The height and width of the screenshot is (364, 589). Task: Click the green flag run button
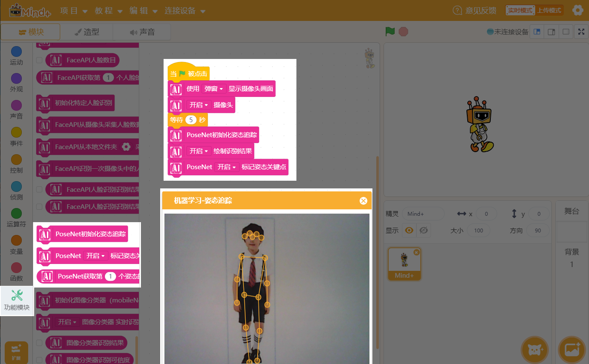[390, 32]
